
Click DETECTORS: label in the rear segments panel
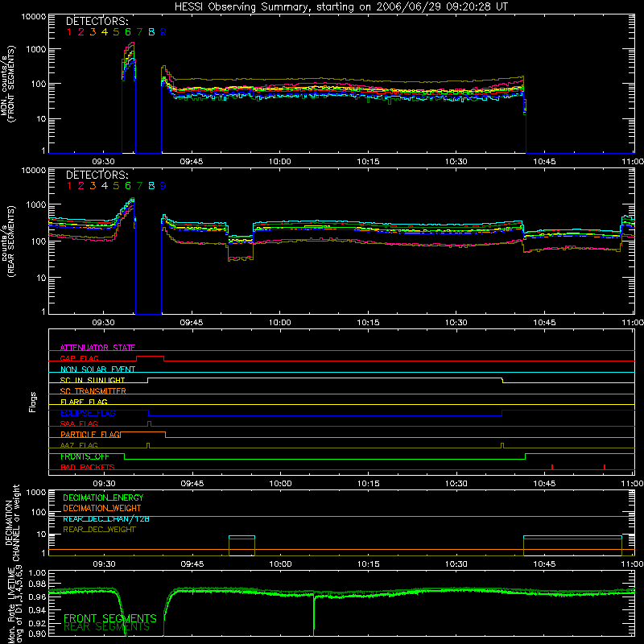[97, 175]
